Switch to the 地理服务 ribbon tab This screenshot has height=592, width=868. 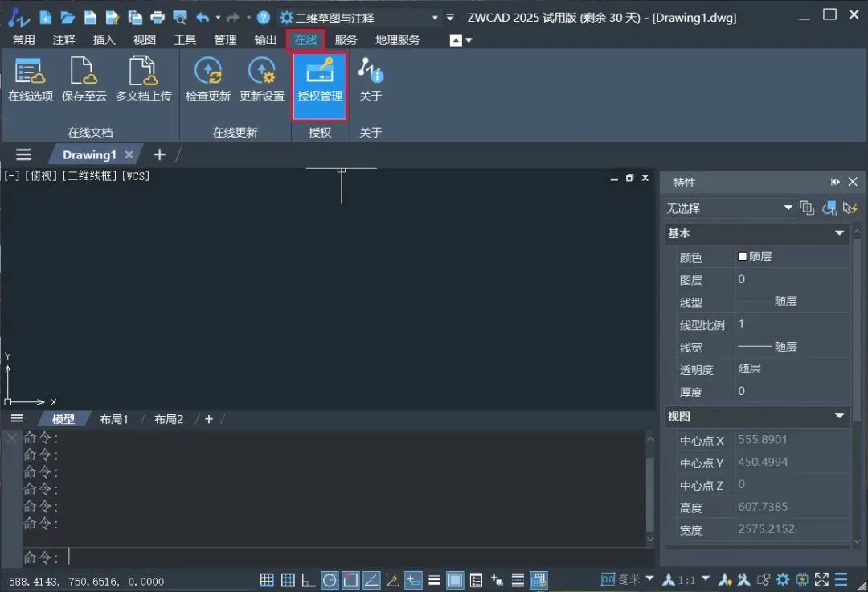click(398, 40)
